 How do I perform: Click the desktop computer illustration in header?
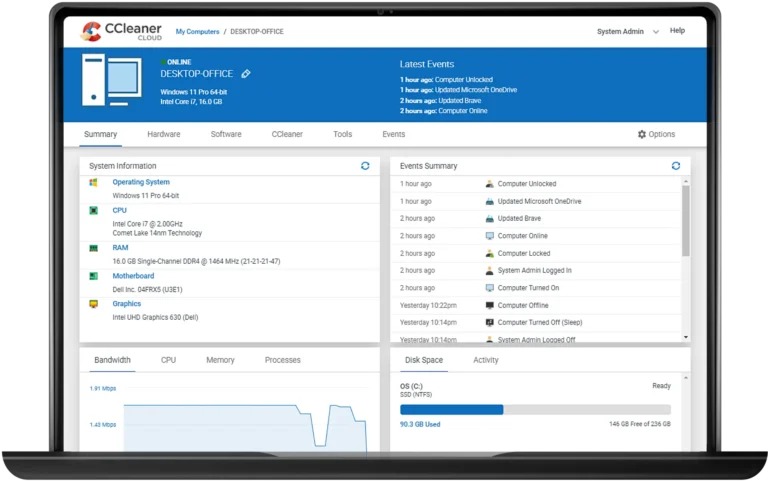112,80
